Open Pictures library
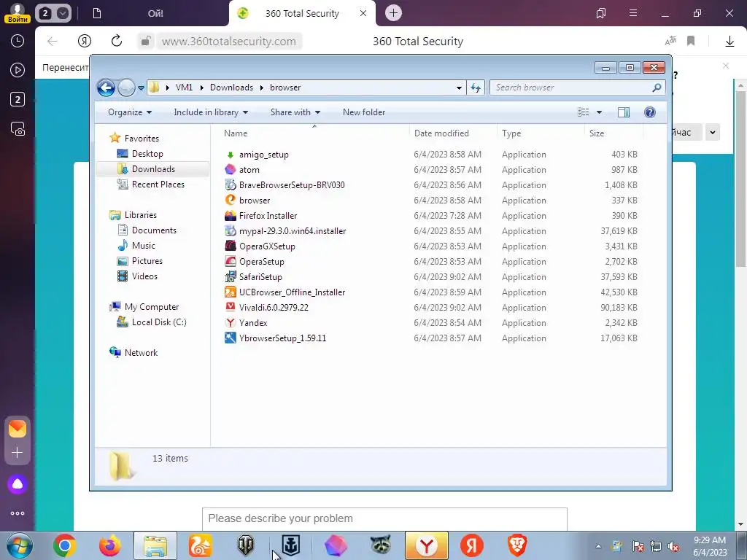 click(147, 261)
